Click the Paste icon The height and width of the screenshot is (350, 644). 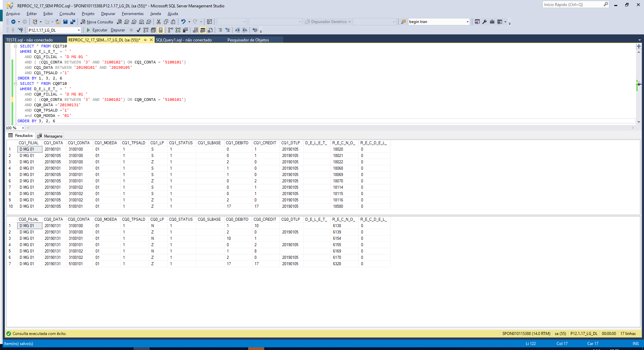(173, 22)
